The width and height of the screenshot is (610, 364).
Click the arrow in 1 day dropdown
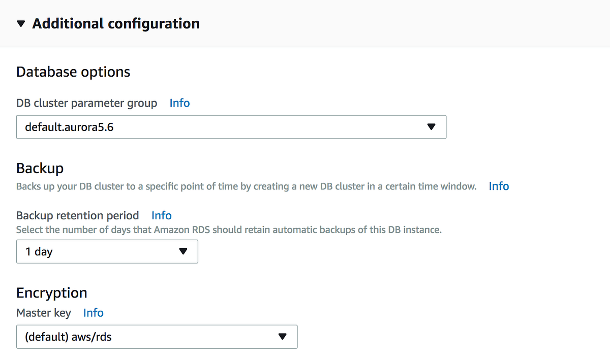[x=183, y=251]
